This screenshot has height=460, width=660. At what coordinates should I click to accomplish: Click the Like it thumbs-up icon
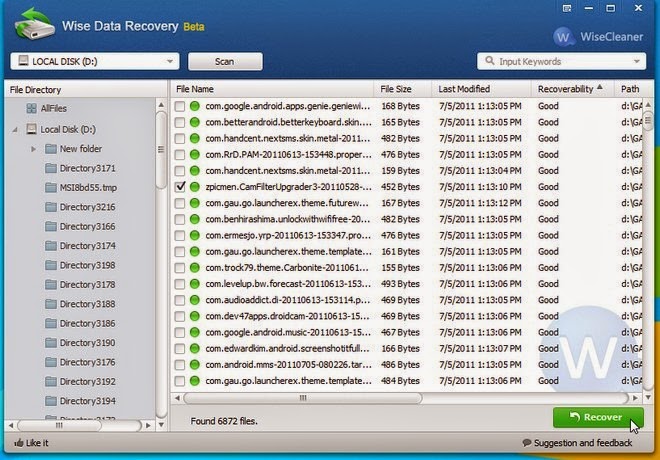pyautogui.click(x=19, y=442)
